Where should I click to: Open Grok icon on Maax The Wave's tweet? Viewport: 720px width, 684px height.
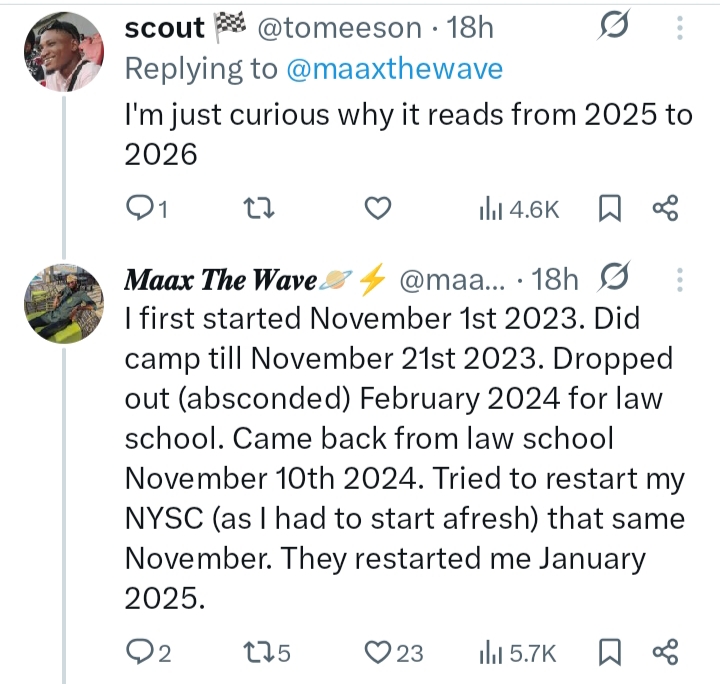pos(616,280)
